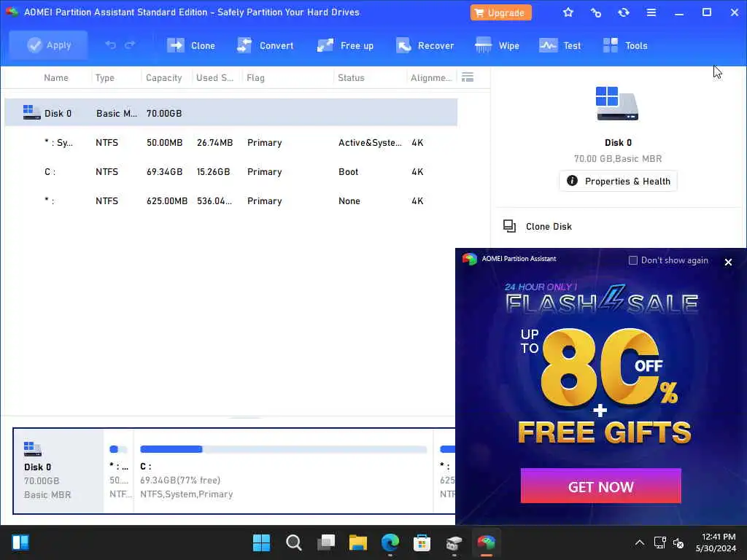The image size is (747, 560).
Task: Open the Recover menu
Action: tap(425, 46)
